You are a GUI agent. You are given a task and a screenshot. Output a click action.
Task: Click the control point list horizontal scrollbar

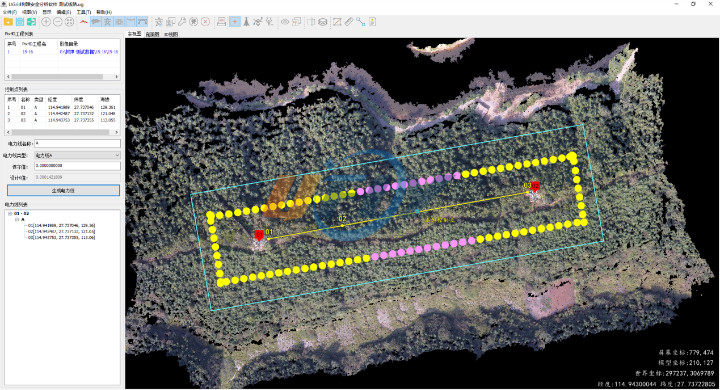point(62,132)
